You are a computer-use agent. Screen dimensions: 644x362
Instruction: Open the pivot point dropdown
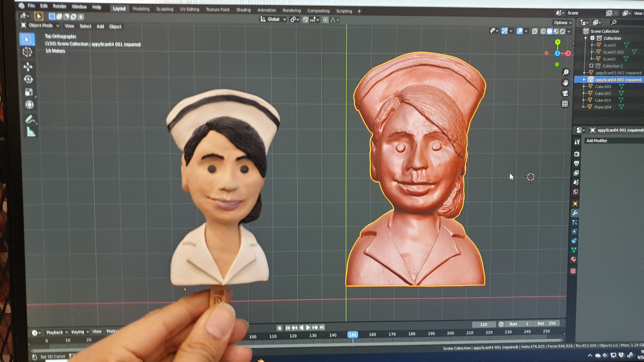(x=295, y=19)
